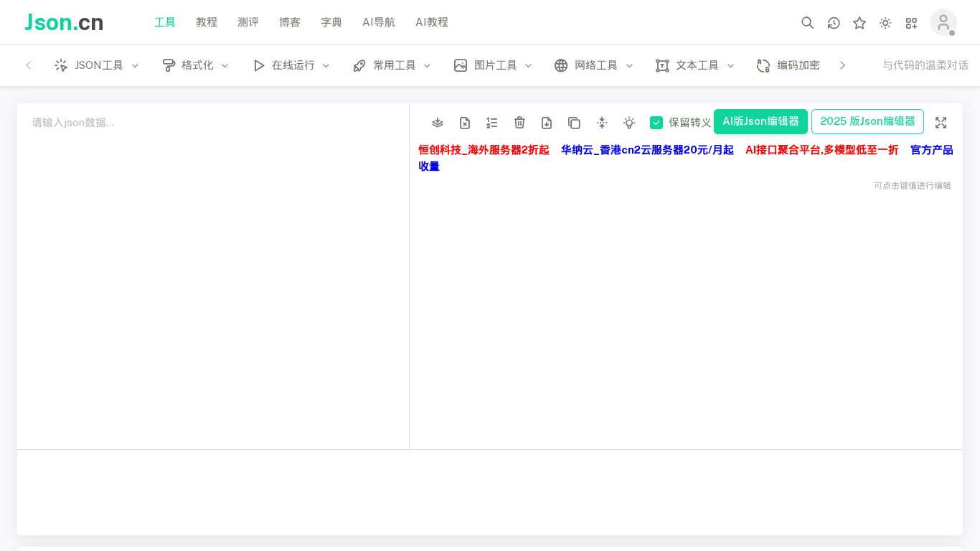This screenshot has width=980, height=551.
Task: Open the AI版Json编辑器 button
Action: pyautogui.click(x=760, y=121)
